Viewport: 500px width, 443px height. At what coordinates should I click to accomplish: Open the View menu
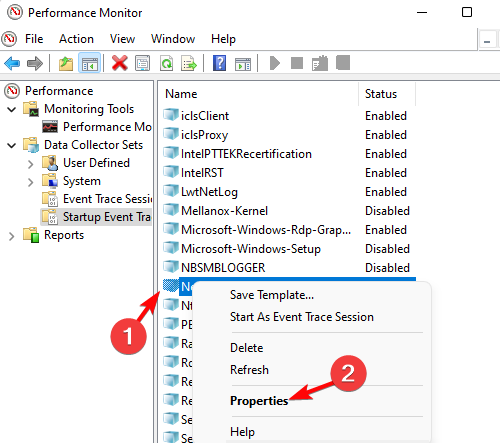pyautogui.click(x=122, y=39)
